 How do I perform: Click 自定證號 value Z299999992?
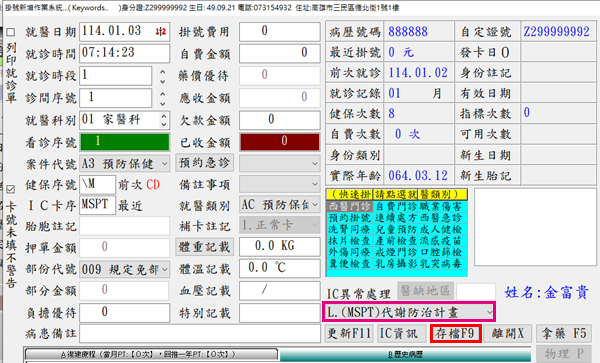pyautogui.click(x=556, y=31)
